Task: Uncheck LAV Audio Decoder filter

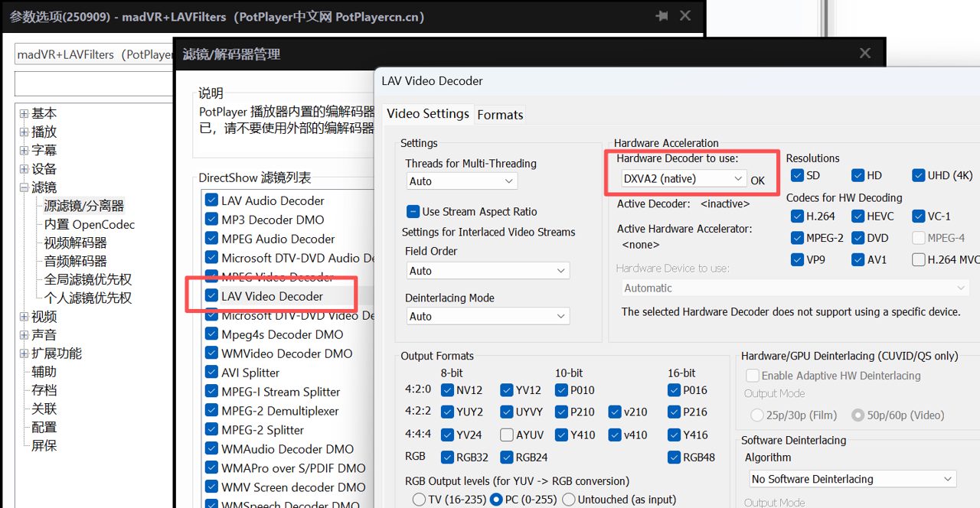Action: (x=211, y=200)
